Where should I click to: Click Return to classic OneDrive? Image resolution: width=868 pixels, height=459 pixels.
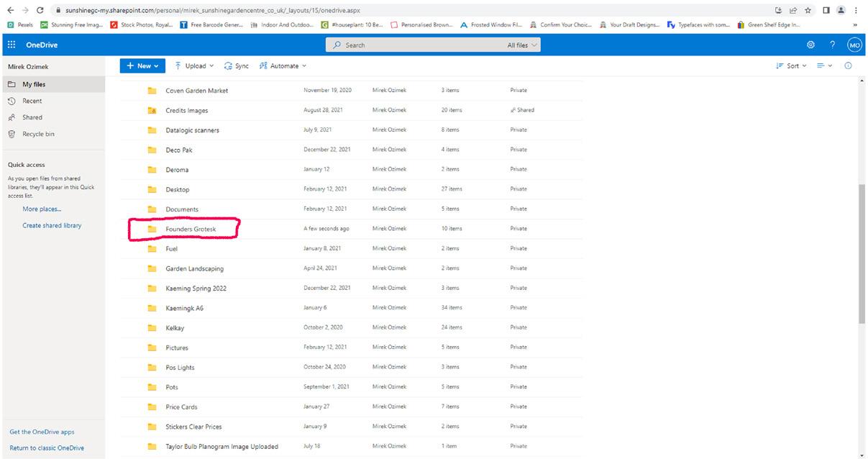(47, 447)
